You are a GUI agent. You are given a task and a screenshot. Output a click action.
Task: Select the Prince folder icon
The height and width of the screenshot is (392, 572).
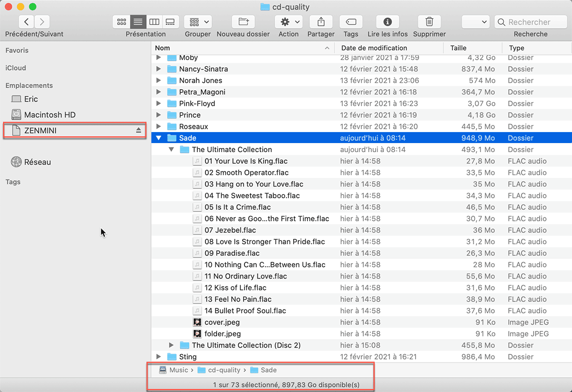[172, 115]
